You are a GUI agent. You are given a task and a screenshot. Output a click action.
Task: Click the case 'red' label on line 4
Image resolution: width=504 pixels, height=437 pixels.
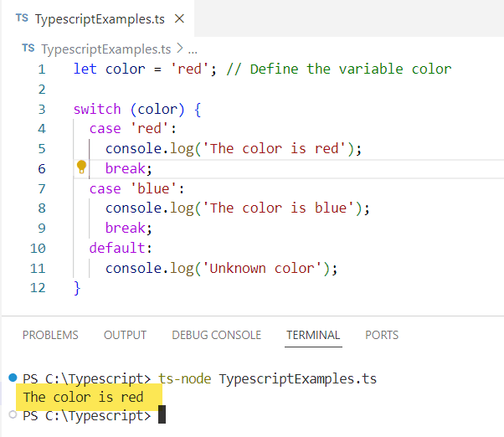pyautogui.click(x=133, y=129)
